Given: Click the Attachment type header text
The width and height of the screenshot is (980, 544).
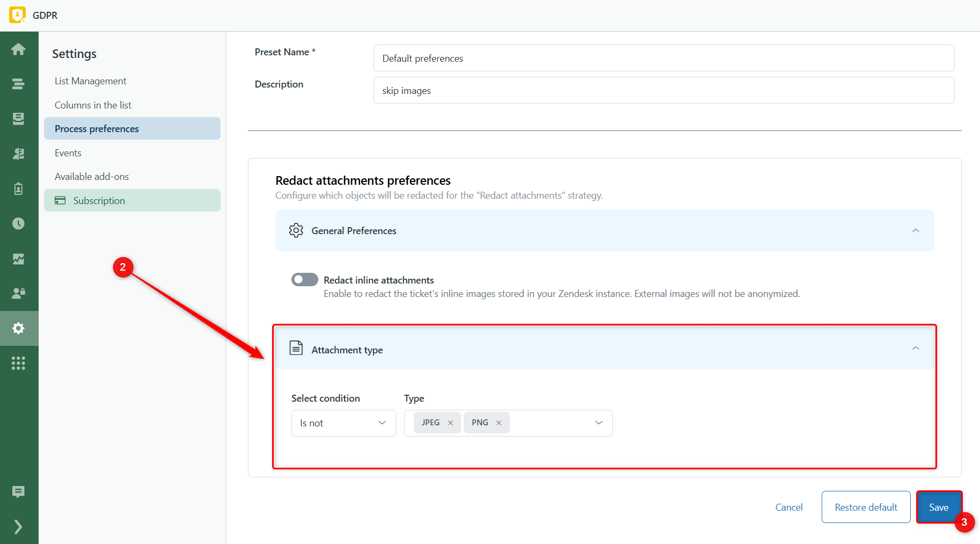Looking at the screenshot, I should click(347, 350).
